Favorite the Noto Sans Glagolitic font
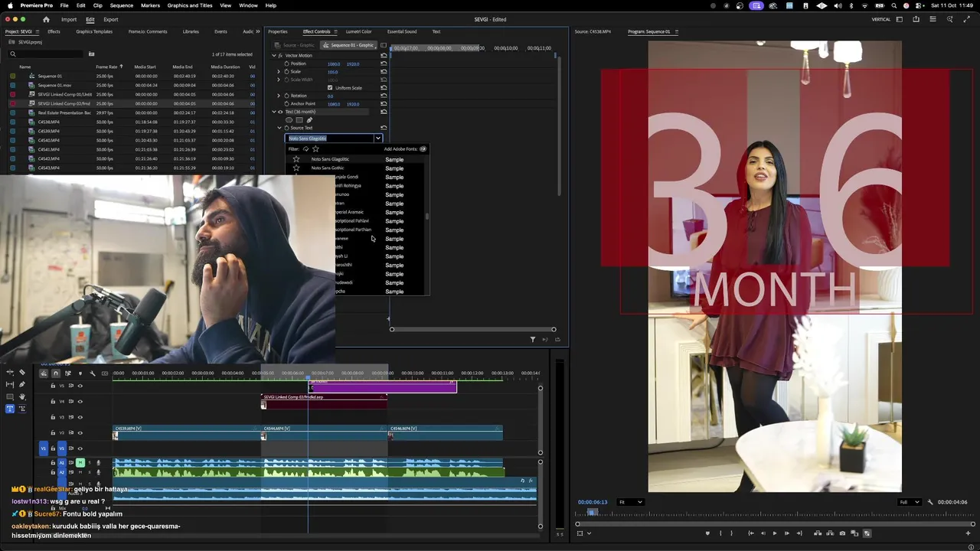This screenshot has width=980, height=551. tap(296, 159)
